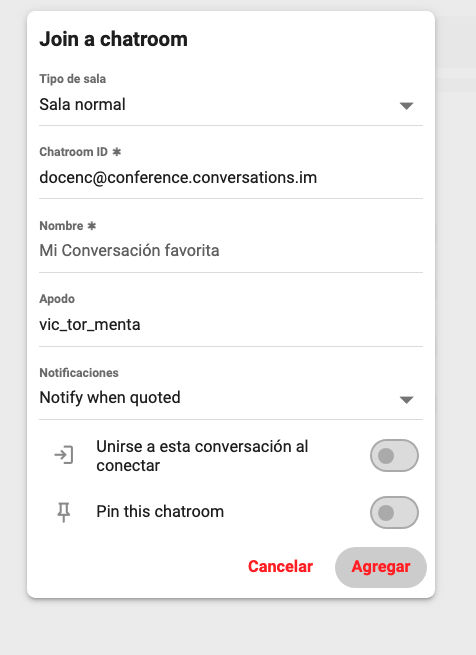476x655 pixels.
Task: Toggle Unirse a esta conversación al conectar switch
Action: [394, 455]
